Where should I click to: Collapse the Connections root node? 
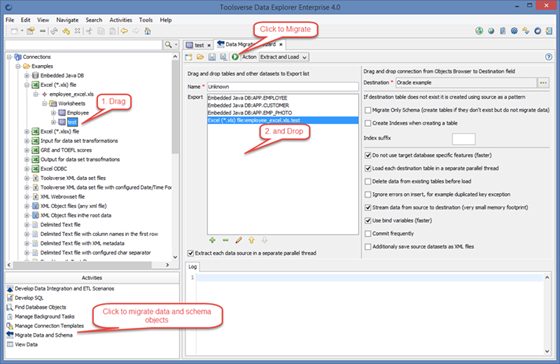click(x=9, y=57)
